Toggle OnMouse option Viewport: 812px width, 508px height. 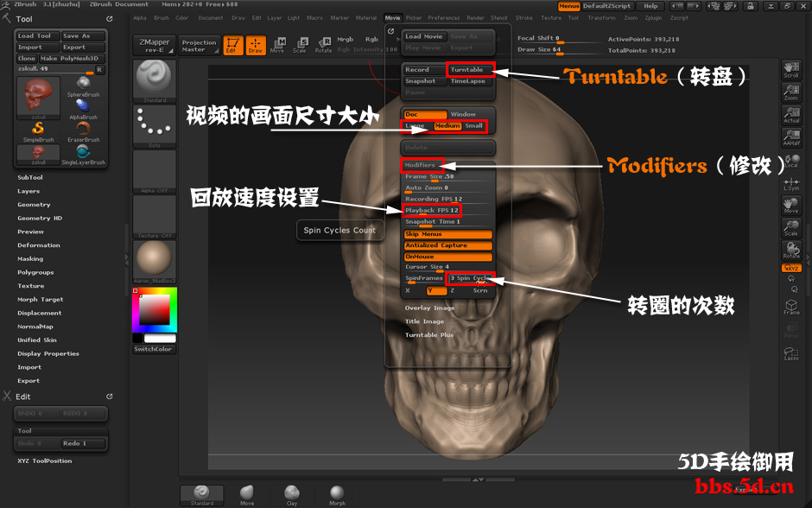point(447,257)
